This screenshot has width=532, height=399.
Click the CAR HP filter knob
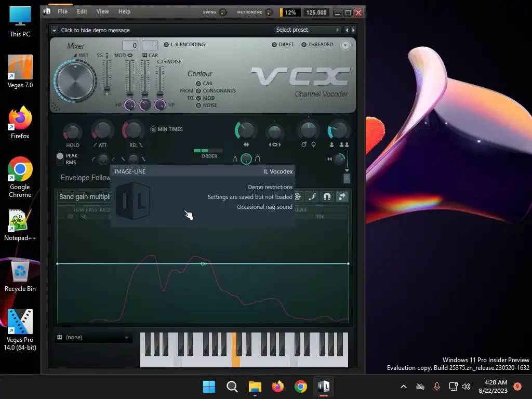tap(145, 105)
